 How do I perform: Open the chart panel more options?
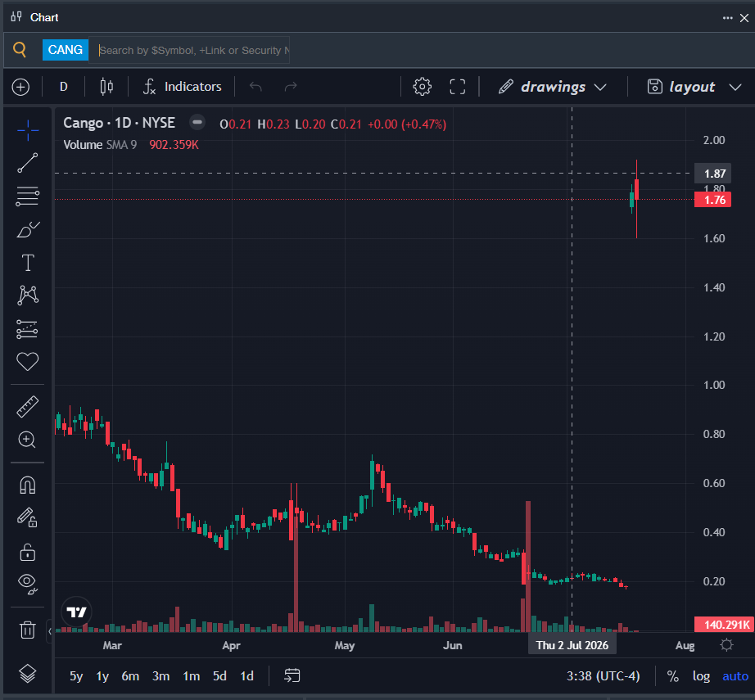coord(727,18)
